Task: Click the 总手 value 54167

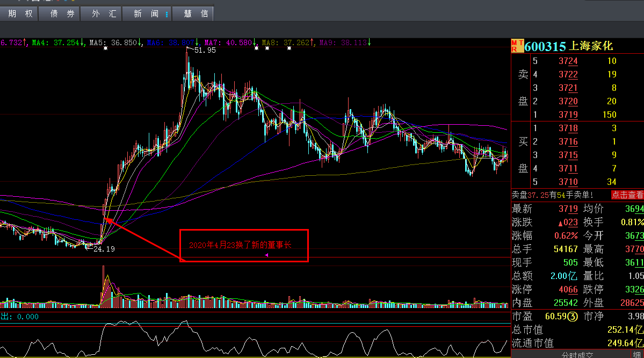Action: tap(566, 249)
